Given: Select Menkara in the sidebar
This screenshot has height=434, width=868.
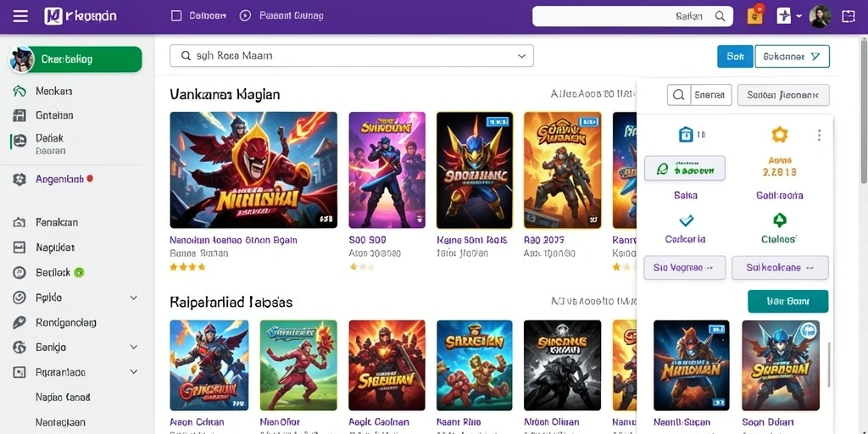Looking at the screenshot, I should click(53, 91).
